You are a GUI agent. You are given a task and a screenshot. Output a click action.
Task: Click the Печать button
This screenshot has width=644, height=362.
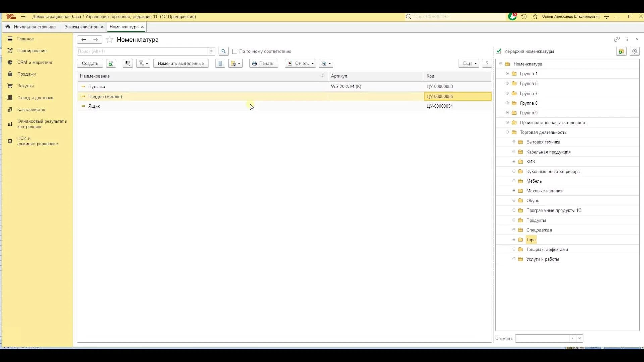[x=264, y=63]
